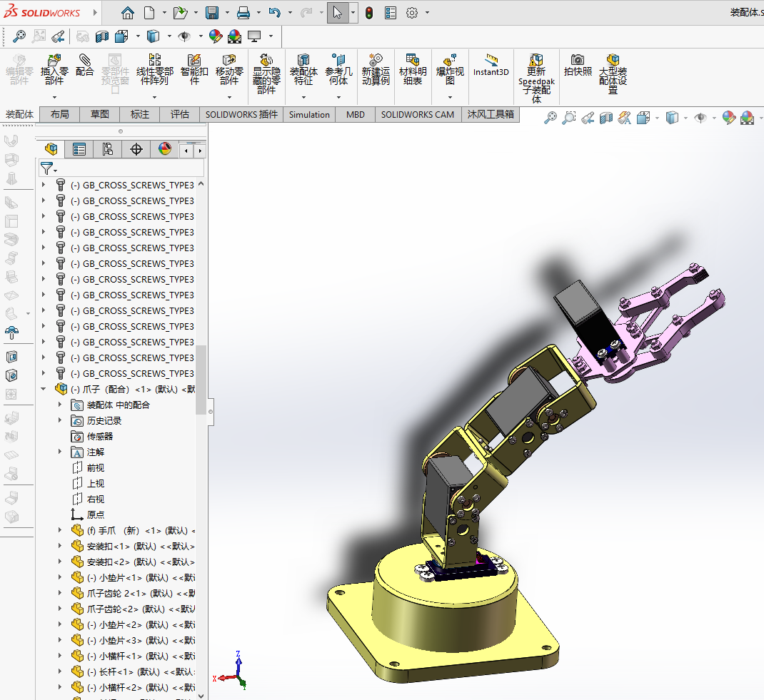Screen dimensions: 764x700
Task: Expand the 爪子齿轮 2<1> part
Action: [60, 593]
